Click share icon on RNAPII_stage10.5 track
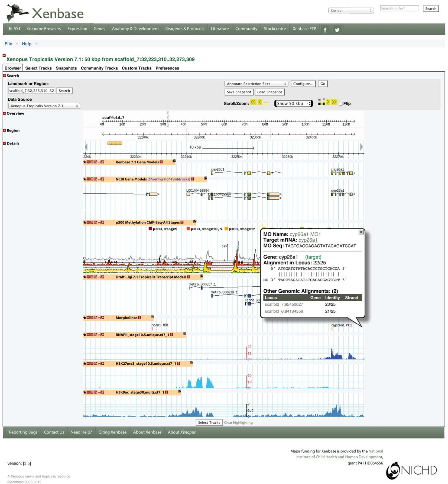 coord(95,335)
